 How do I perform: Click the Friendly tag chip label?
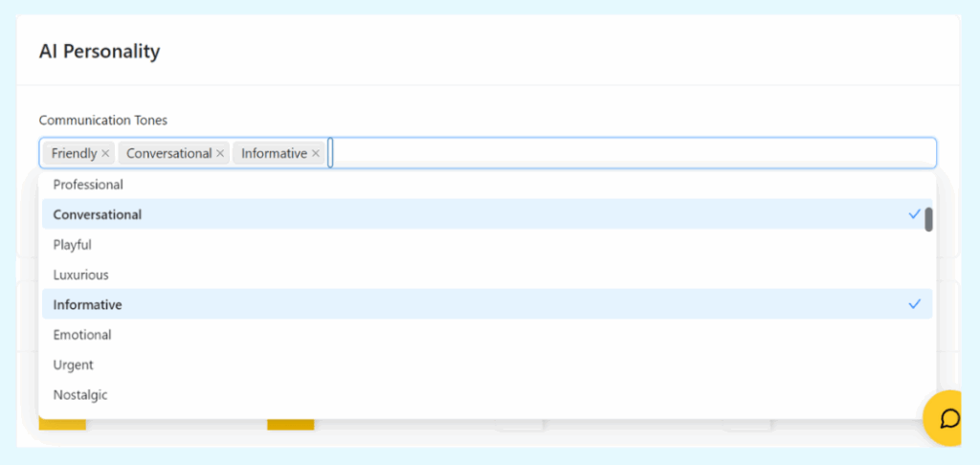click(75, 153)
